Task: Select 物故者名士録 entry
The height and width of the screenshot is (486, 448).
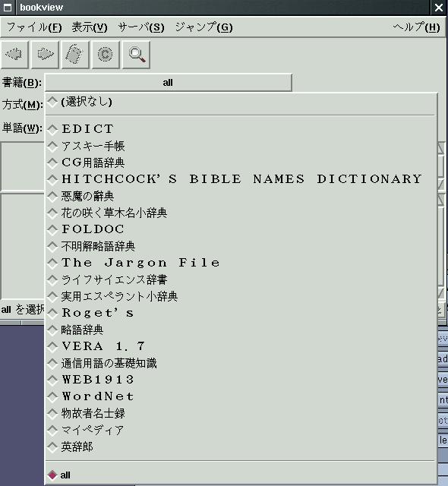Action: (240, 413)
